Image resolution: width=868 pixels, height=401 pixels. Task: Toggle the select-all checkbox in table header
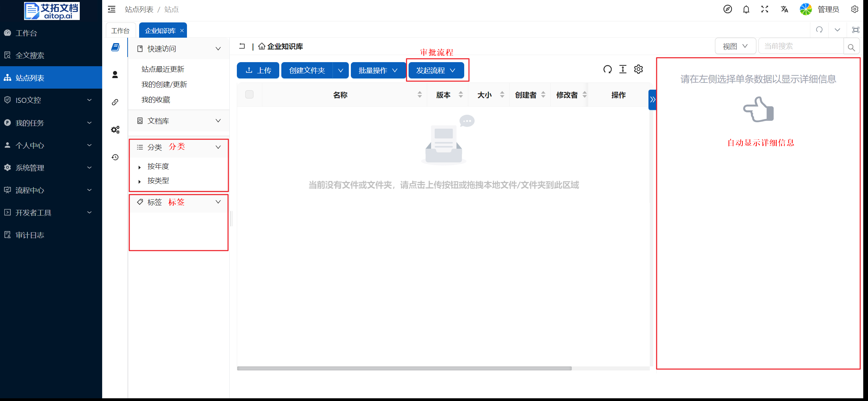(x=249, y=95)
